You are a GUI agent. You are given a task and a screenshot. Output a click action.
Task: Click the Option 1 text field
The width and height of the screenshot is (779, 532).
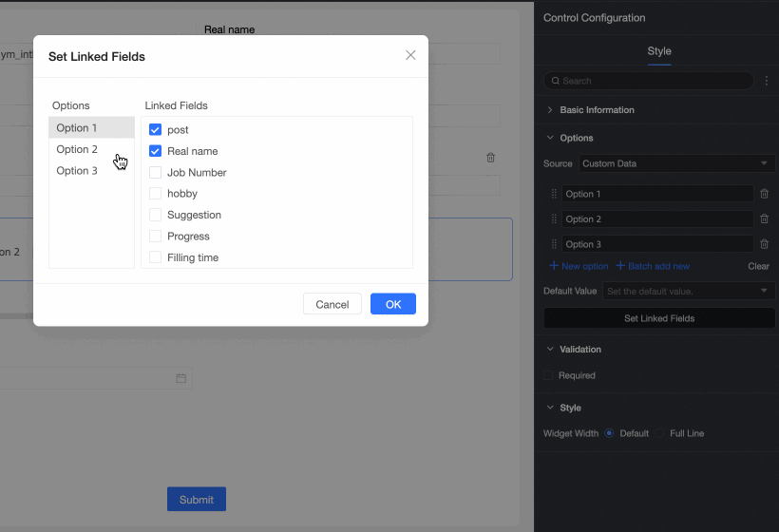pos(657,194)
